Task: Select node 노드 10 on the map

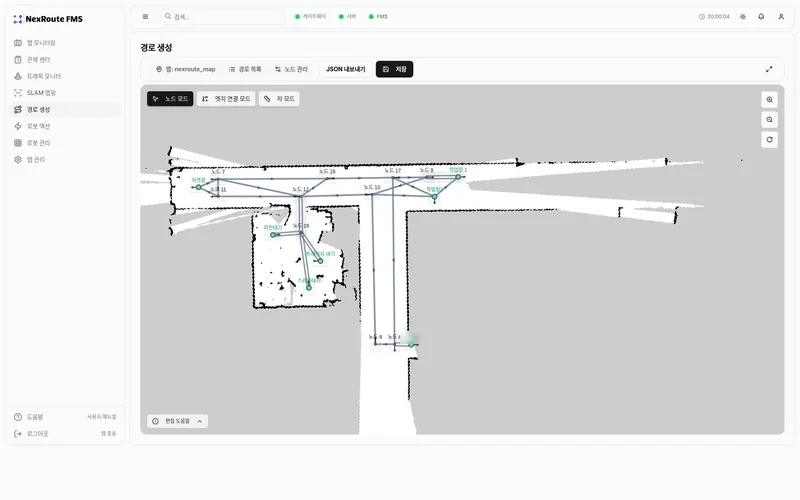Action: (372, 194)
